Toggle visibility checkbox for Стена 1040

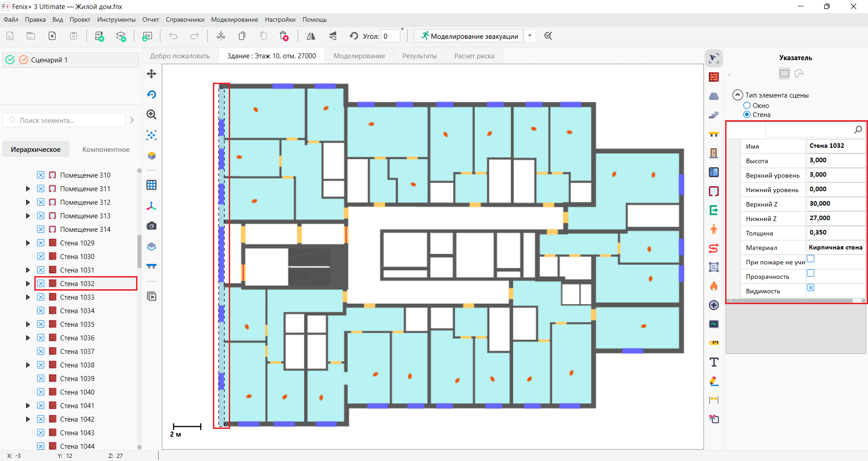(x=41, y=392)
